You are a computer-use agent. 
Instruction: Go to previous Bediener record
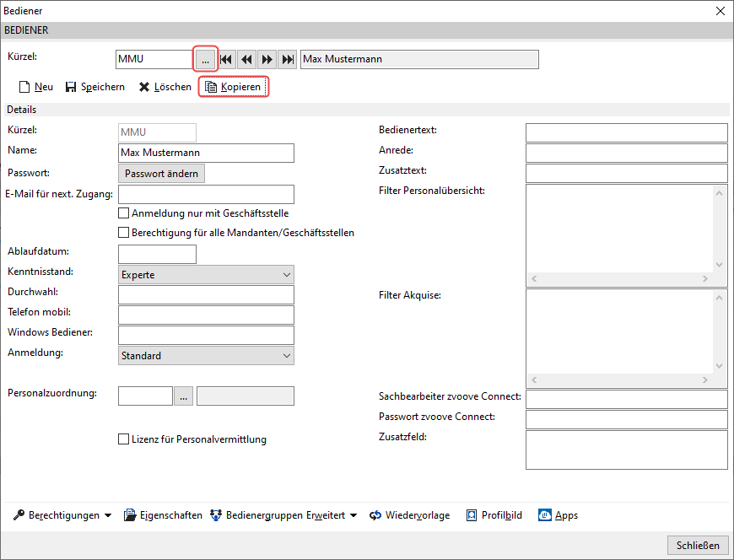pyautogui.click(x=246, y=59)
